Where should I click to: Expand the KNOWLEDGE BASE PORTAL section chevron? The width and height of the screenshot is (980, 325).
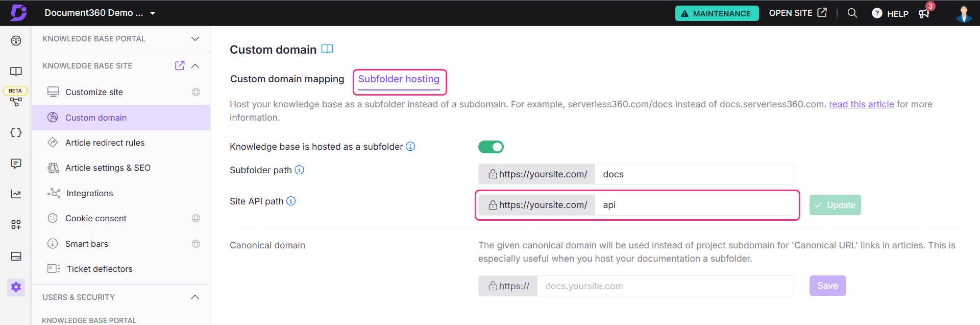click(x=195, y=39)
